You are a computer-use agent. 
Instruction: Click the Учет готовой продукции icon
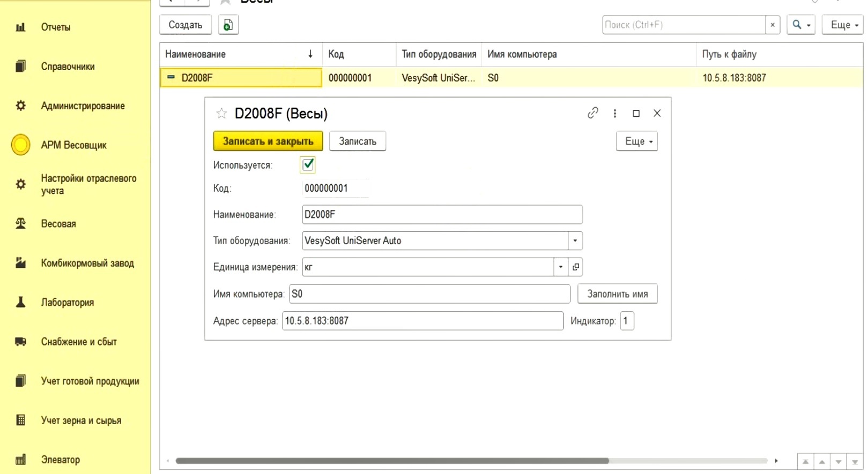click(x=20, y=381)
